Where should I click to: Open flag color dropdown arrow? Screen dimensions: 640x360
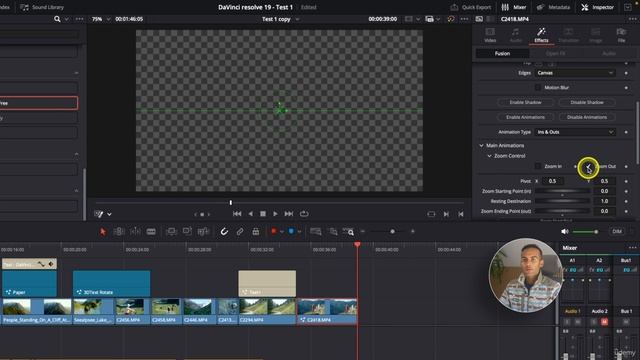pyautogui.click(x=282, y=231)
